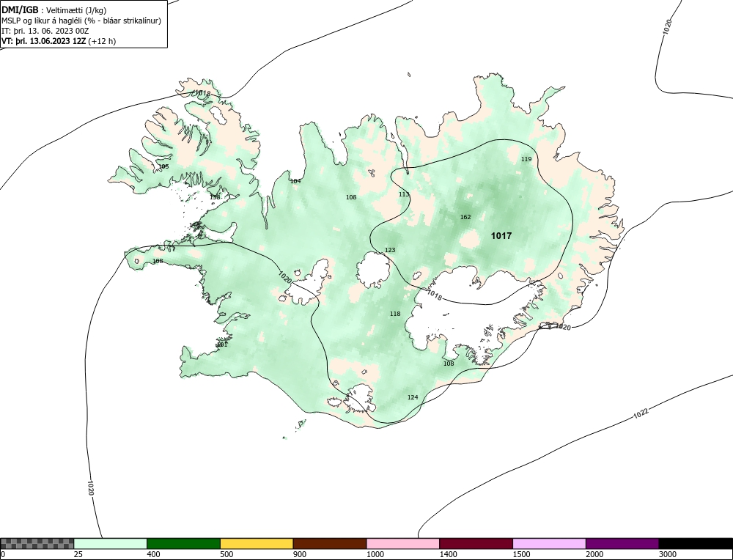733x560 pixels.
Task: Click the 138 value on the map
Action: (215, 197)
